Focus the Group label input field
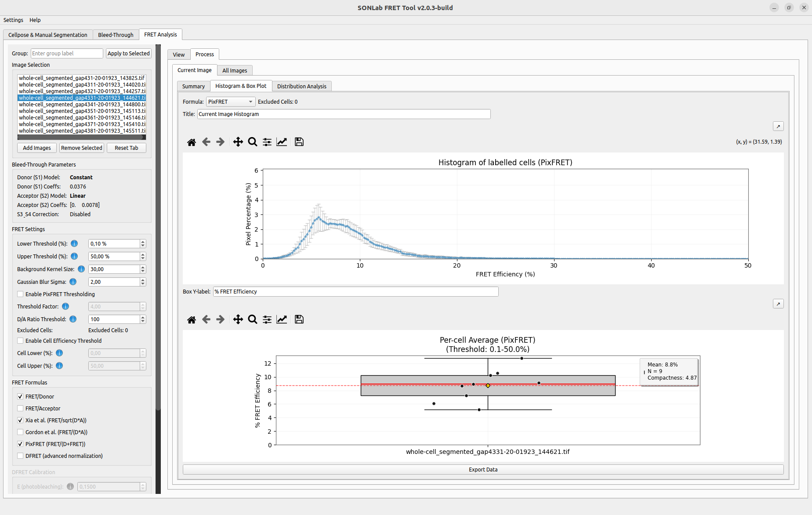The image size is (812, 515). click(67, 53)
